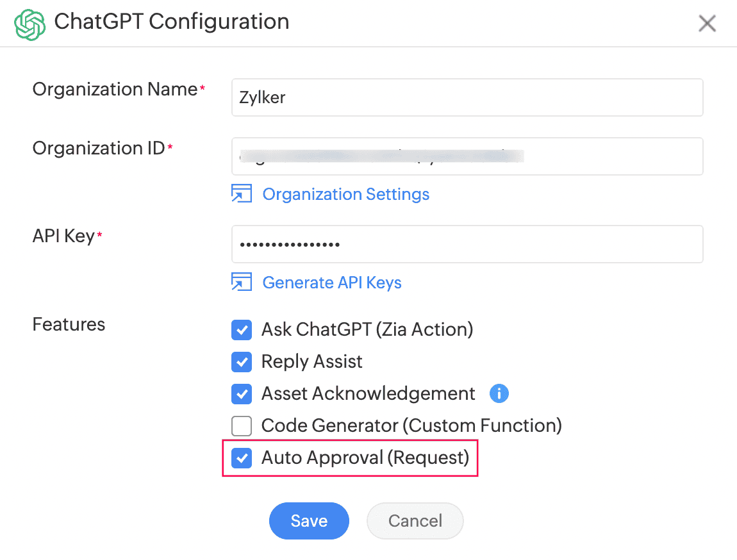Follow the Generate API Keys link

point(332,283)
